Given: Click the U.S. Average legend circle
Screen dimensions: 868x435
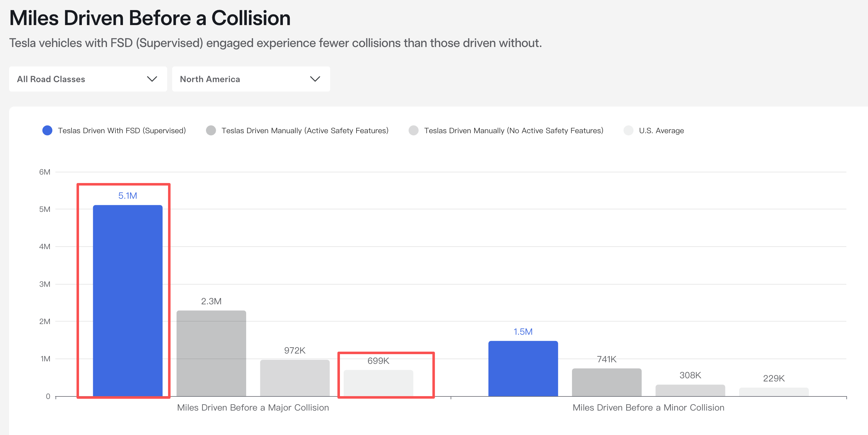Looking at the screenshot, I should coord(628,130).
